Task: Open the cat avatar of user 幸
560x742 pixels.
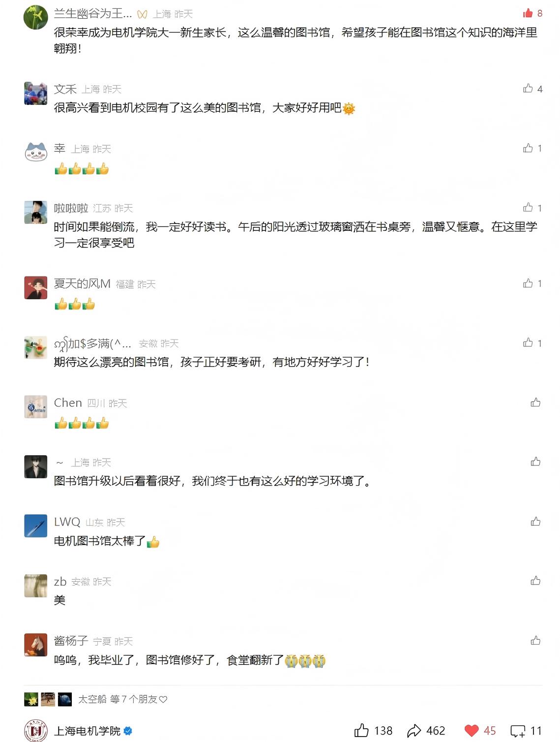Action: tap(36, 152)
